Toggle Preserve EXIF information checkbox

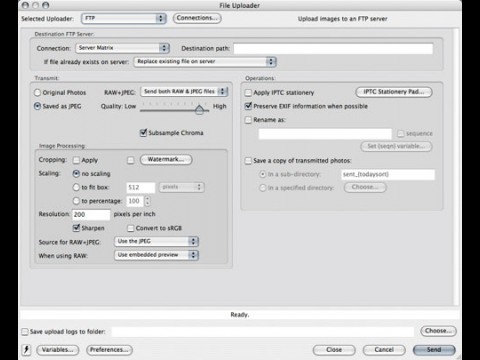point(248,106)
